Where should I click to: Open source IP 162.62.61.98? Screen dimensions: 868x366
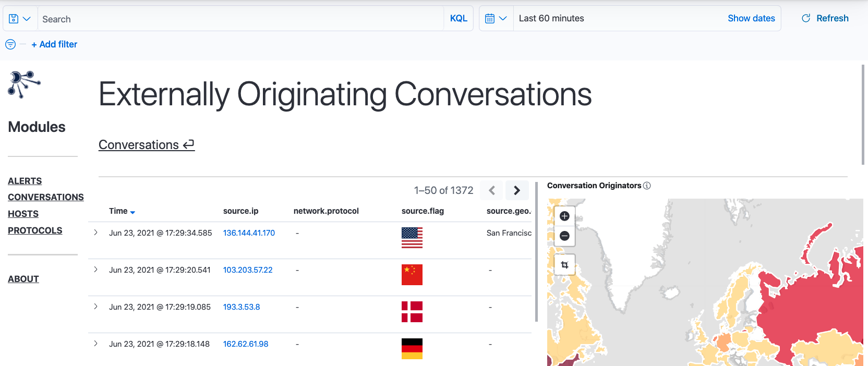point(246,344)
